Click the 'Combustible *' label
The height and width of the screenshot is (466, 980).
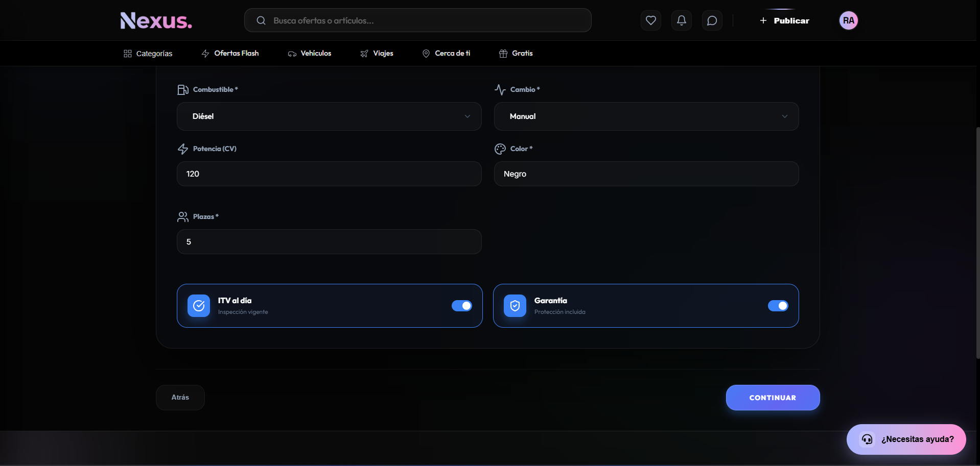[215, 90]
